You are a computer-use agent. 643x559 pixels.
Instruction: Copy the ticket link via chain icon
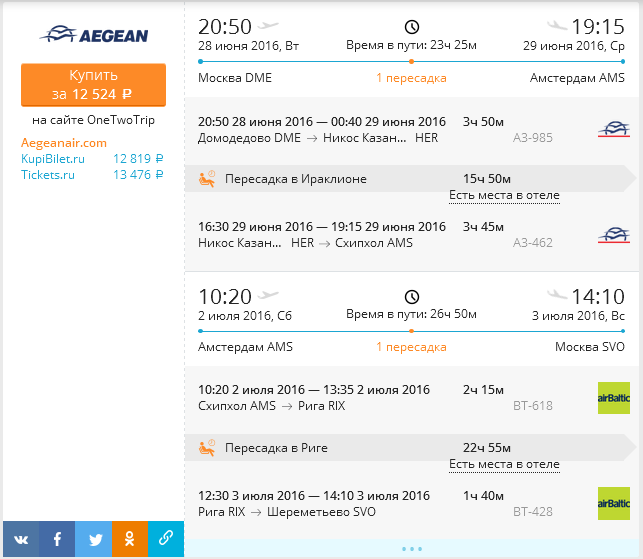click(x=166, y=539)
